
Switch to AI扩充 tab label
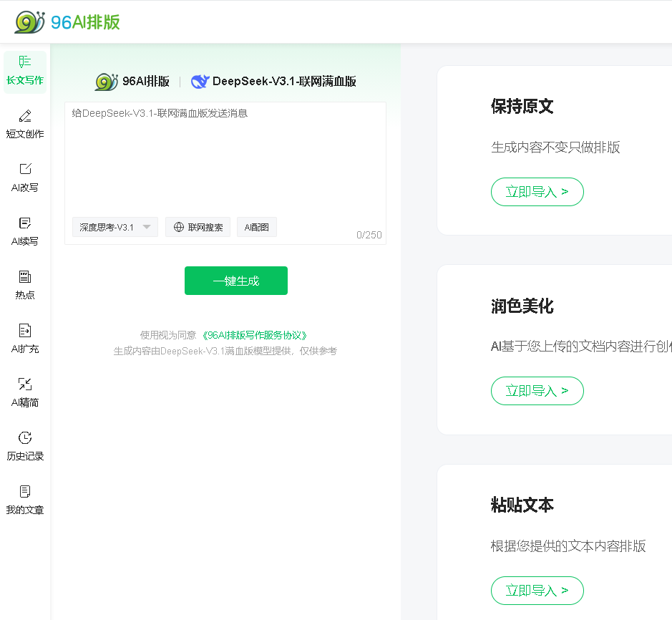[25, 349]
